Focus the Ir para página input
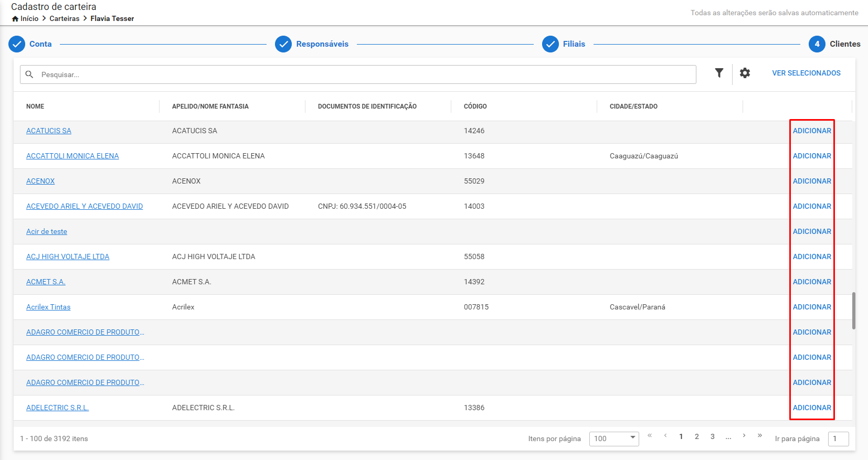This screenshot has width=868, height=460. [838, 438]
